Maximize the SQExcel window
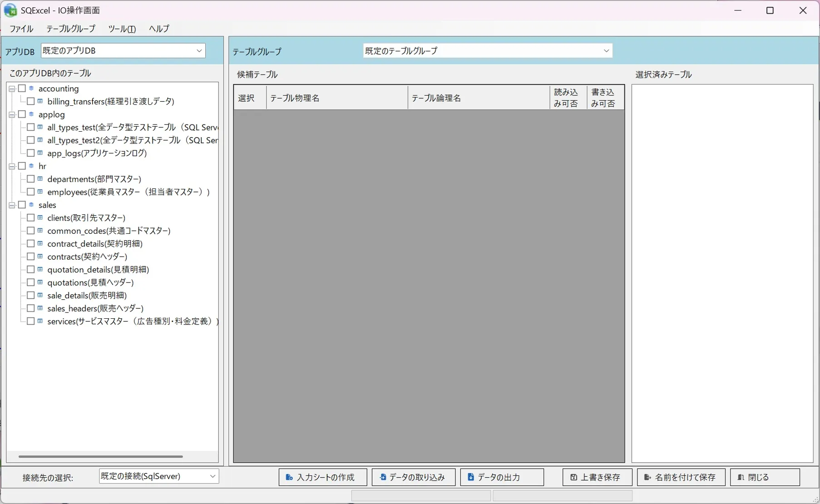Image resolution: width=820 pixels, height=504 pixels. coord(770,10)
